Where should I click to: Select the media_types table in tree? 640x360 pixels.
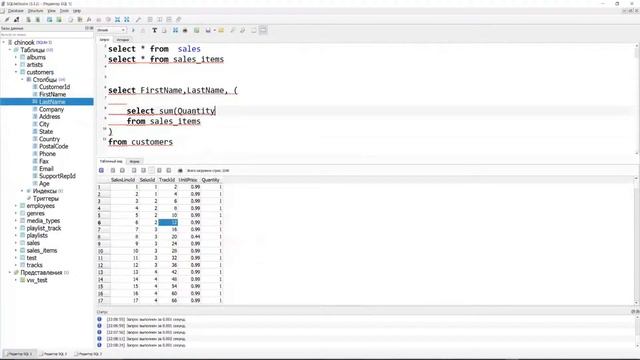[43, 220]
